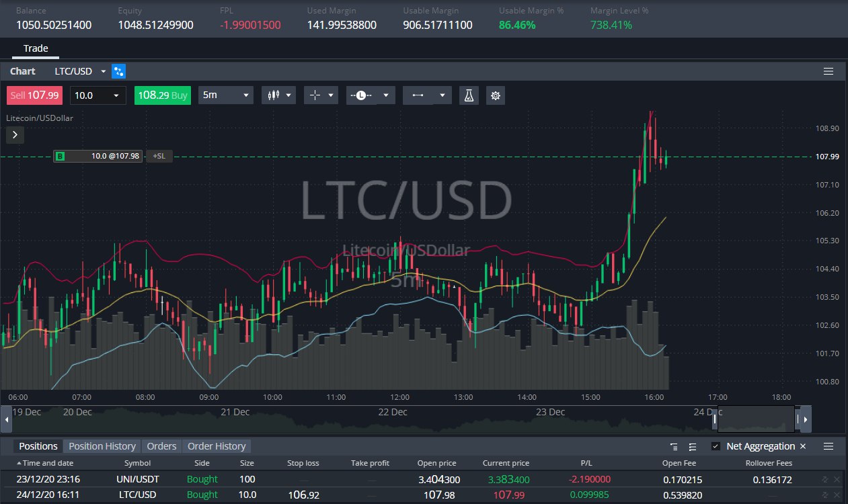848x504 pixels.
Task: Open the line drawing tool dropdown
Action: click(427, 95)
